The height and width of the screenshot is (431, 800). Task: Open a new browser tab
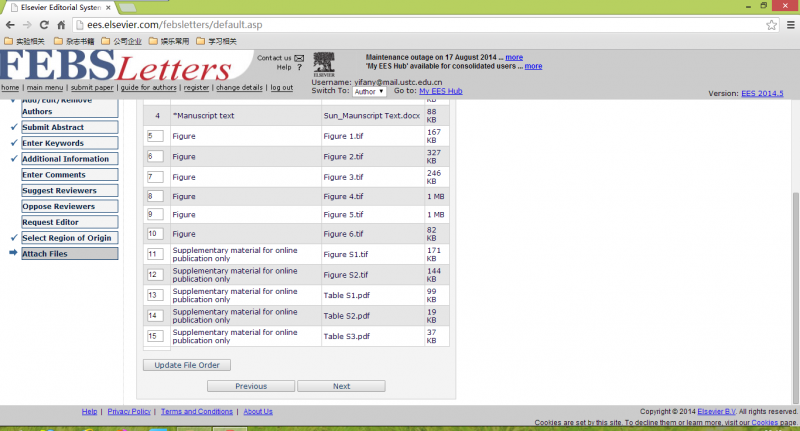128,8
